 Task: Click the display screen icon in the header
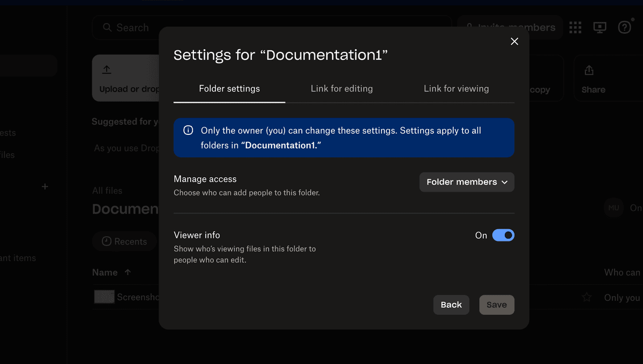(x=600, y=27)
